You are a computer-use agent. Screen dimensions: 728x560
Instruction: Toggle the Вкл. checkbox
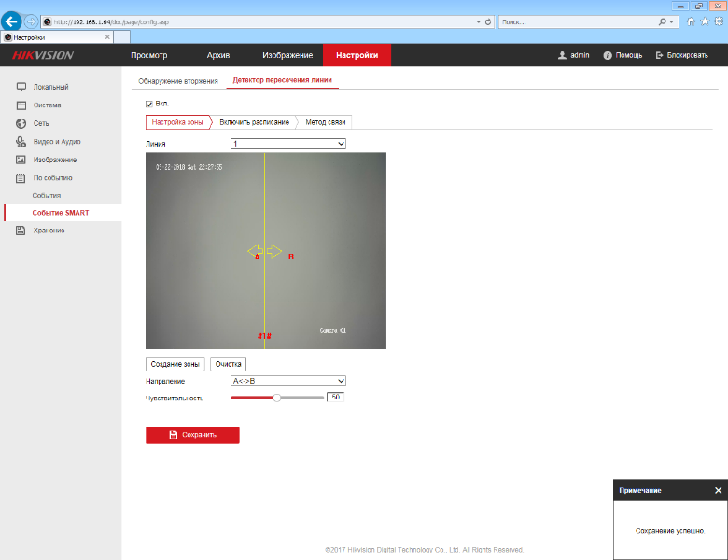tap(149, 104)
